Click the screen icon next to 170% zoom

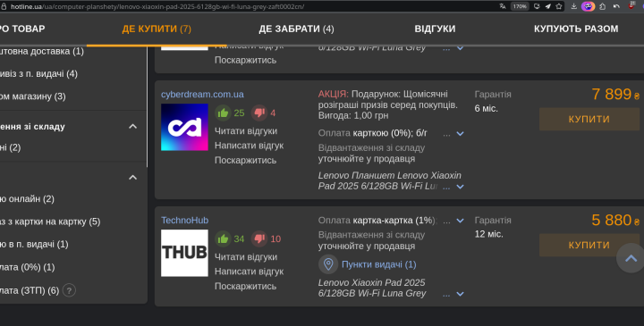(537, 6)
